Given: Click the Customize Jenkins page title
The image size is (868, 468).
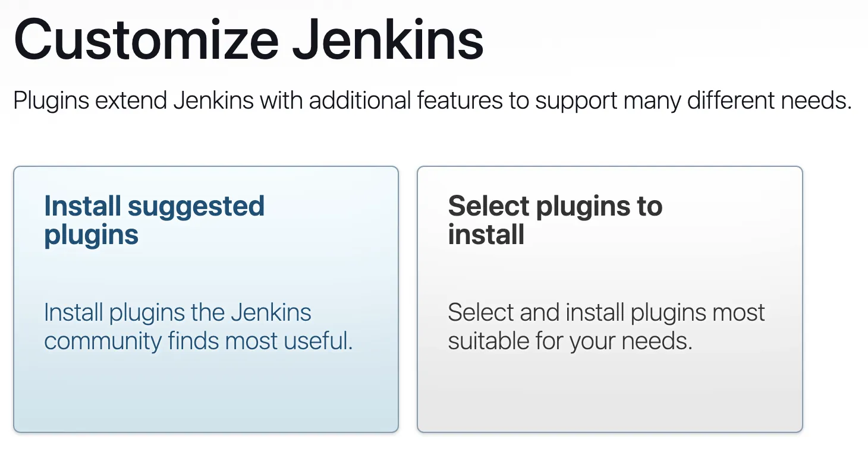Looking at the screenshot, I should point(248,38).
